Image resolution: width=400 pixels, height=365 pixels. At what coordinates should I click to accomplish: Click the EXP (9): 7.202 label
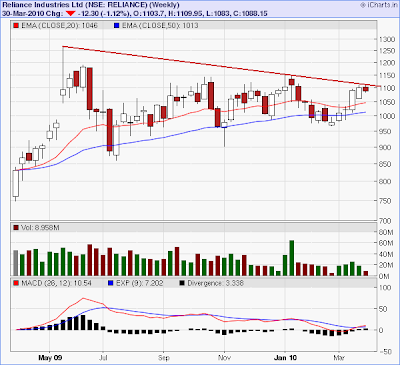click(x=140, y=283)
